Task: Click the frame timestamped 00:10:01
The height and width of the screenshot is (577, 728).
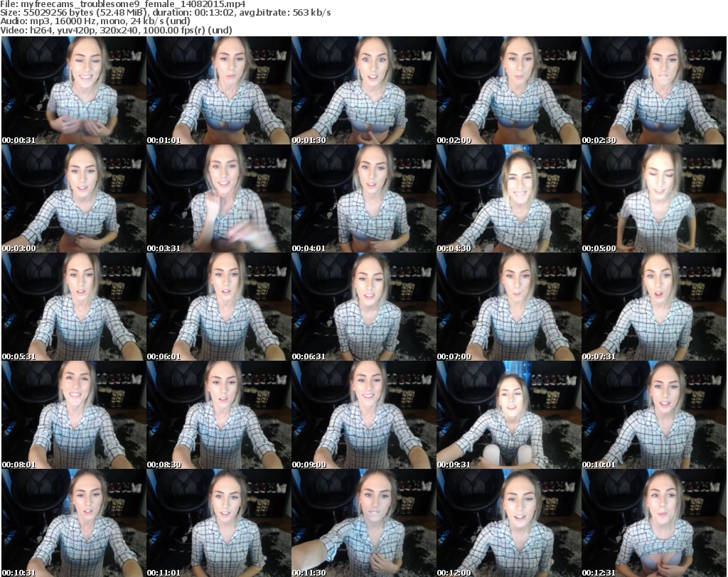Action: pyautogui.click(x=654, y=415)
